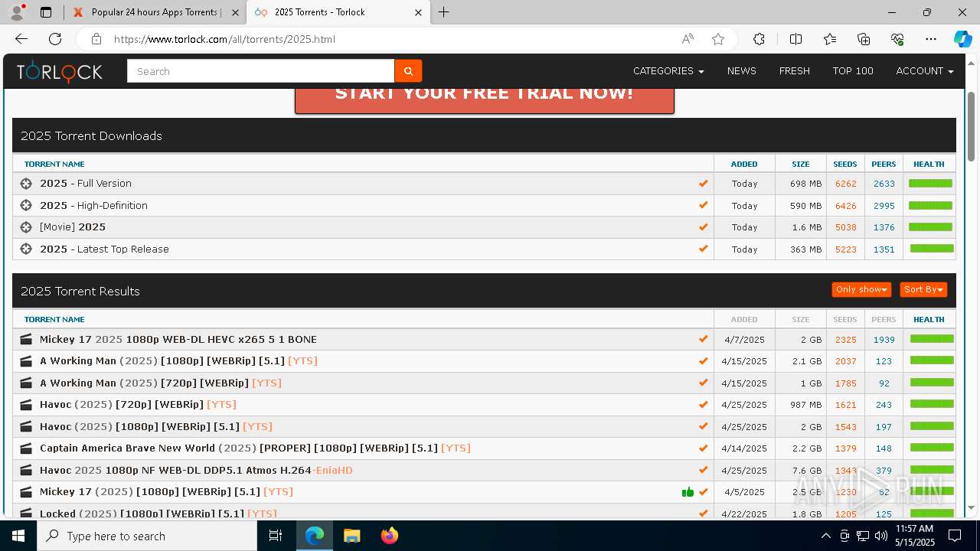Show hidden system tray icons
980x551 pixels.
825,536
